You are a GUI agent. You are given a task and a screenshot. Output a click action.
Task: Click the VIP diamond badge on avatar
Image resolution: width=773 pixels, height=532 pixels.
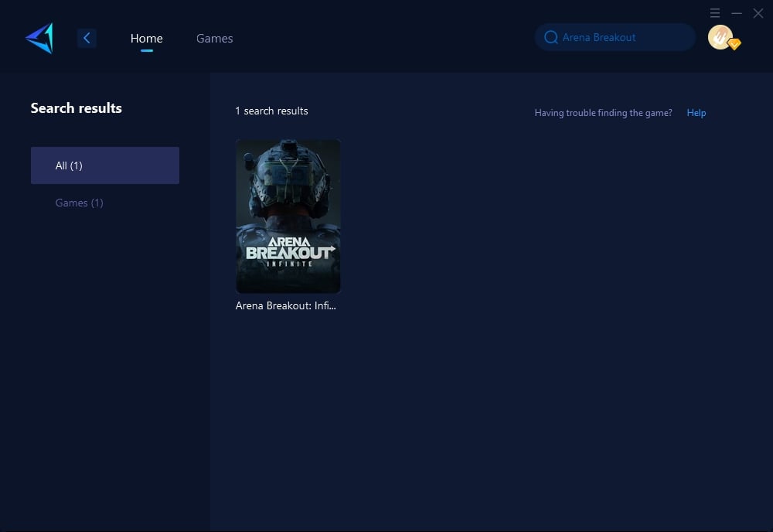734,44
